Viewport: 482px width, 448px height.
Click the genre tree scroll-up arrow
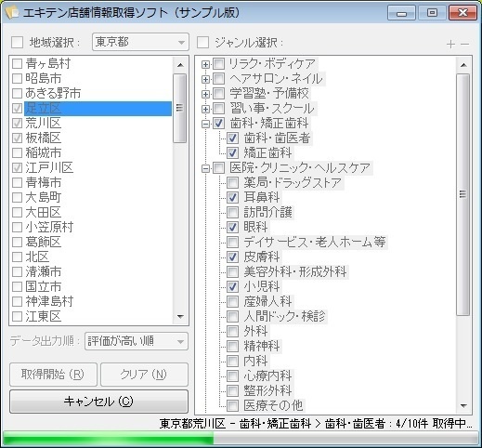(x=463, y=65)
